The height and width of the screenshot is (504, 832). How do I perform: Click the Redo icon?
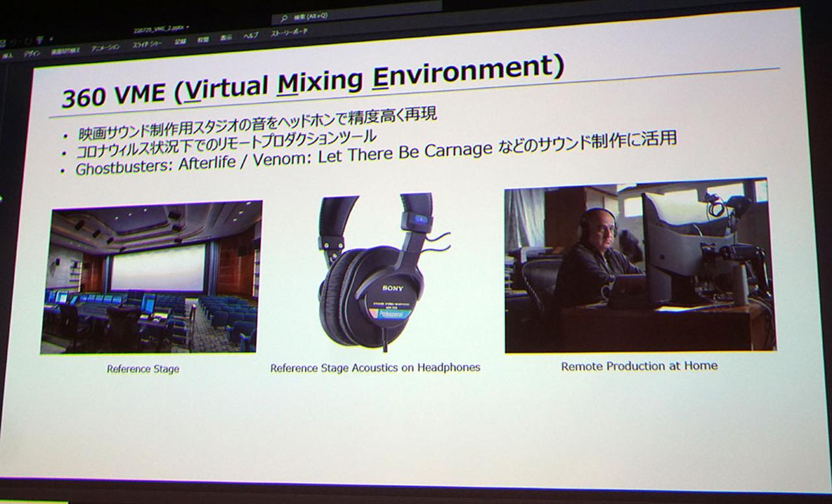(22, 39)
